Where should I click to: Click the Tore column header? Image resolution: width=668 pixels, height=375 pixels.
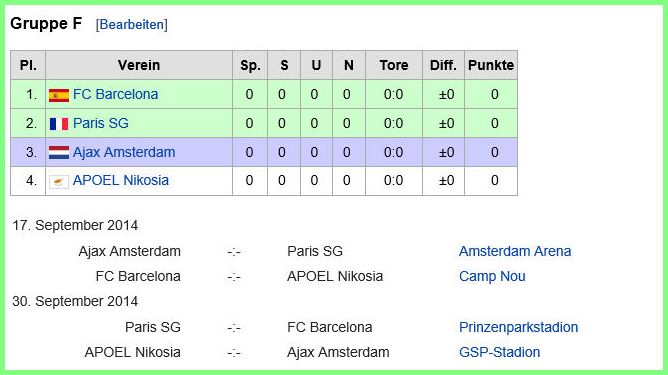(394, 65)
